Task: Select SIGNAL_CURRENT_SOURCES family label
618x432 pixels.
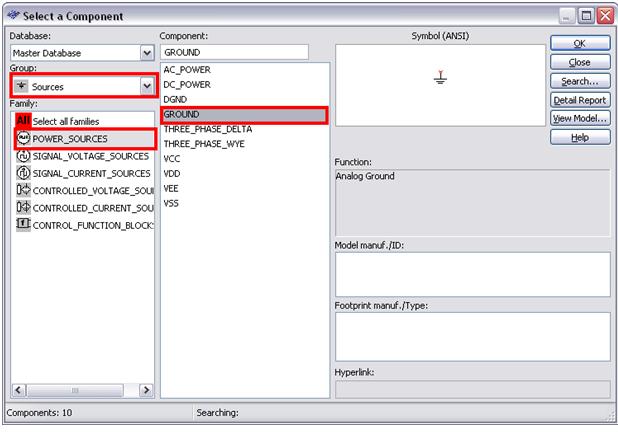Action: [x=91, y=173]
